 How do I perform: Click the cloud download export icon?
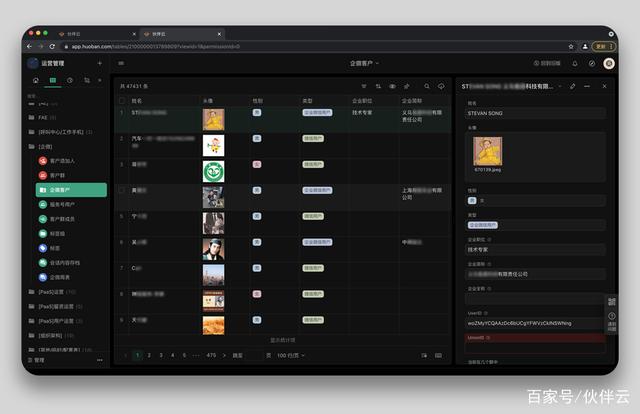[441, 87]
